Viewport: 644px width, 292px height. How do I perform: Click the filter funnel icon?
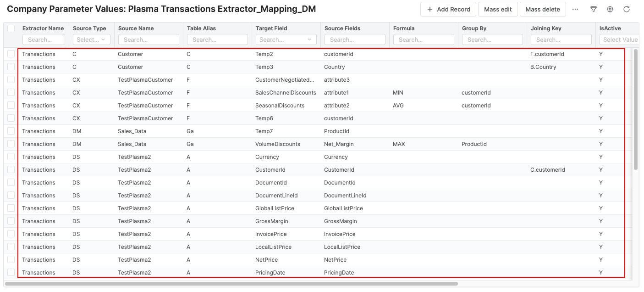coord(593,9)
